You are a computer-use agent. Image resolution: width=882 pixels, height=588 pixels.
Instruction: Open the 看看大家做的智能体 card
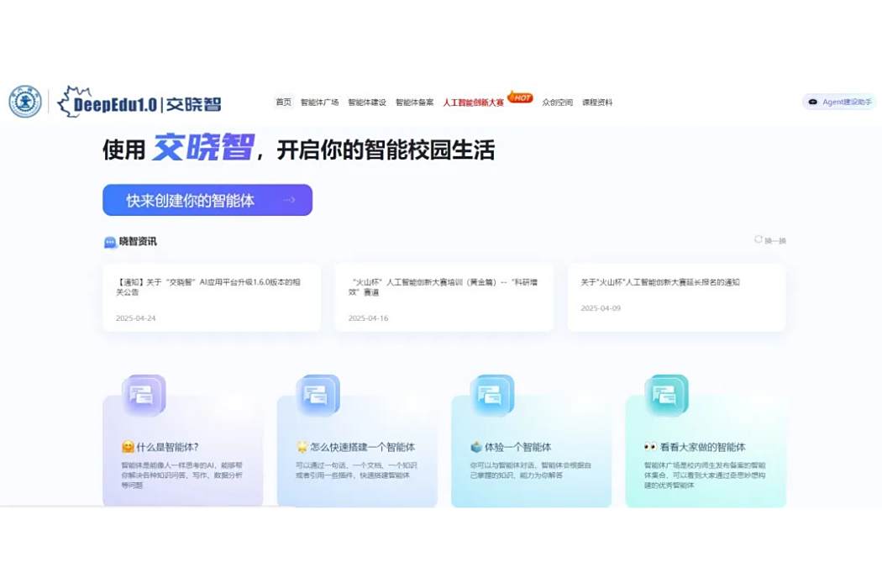[x=706, y=451]
